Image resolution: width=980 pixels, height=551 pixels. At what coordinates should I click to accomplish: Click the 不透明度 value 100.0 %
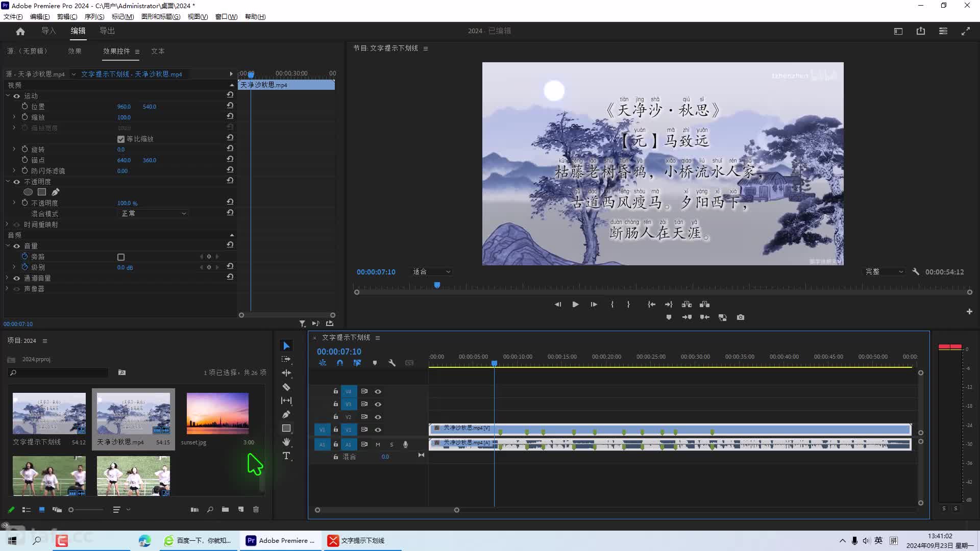click(127, 203)
